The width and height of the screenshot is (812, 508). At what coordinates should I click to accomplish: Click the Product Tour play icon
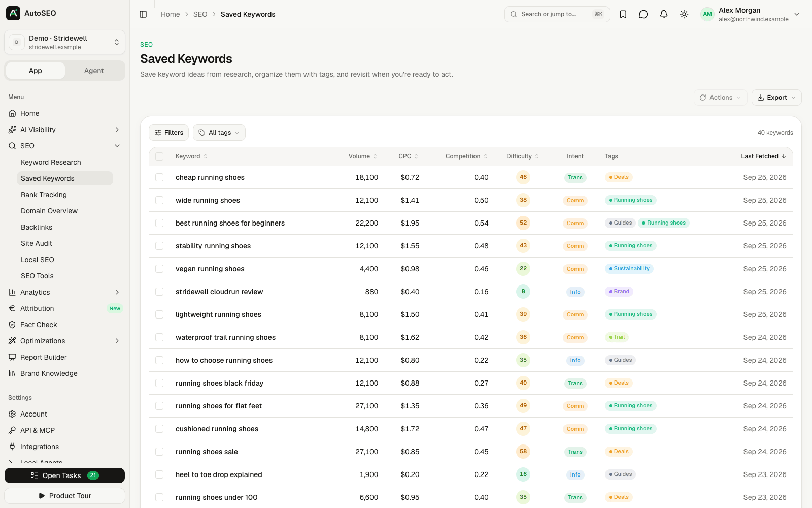42,496
